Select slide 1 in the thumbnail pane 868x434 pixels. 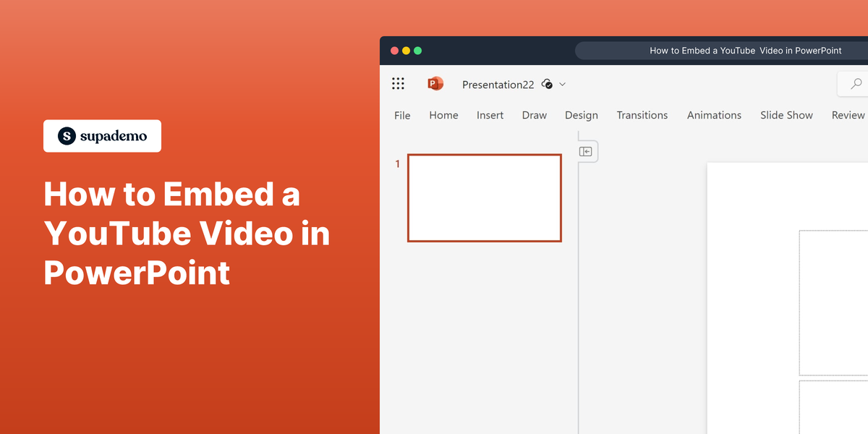[x=485, y=197]
